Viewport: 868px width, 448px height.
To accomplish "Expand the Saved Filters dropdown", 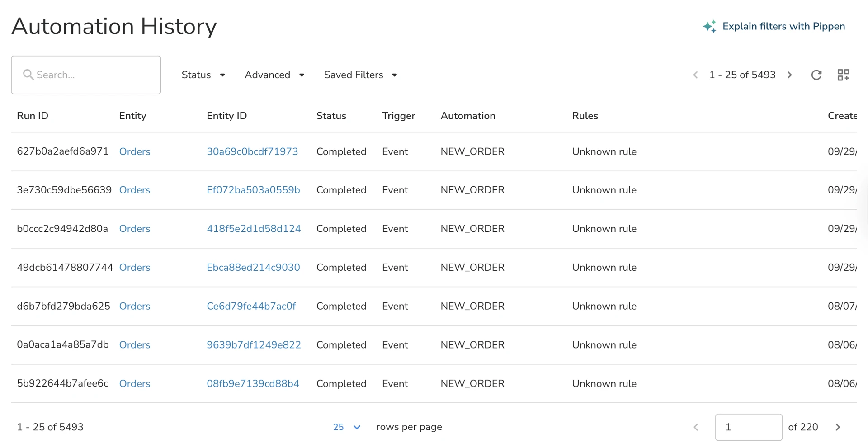I will point(361,75).
